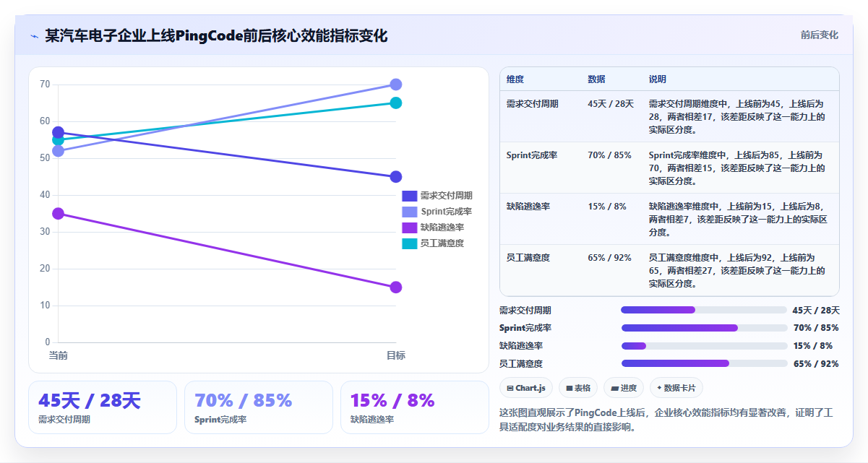Click the 45天 / 28天 value beside the progress bar
The image size is (868, 463).
(x=816, y=311)
